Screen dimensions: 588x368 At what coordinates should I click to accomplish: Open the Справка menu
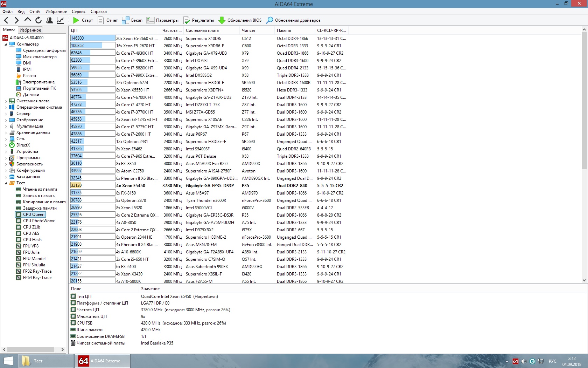coord(99,12)
